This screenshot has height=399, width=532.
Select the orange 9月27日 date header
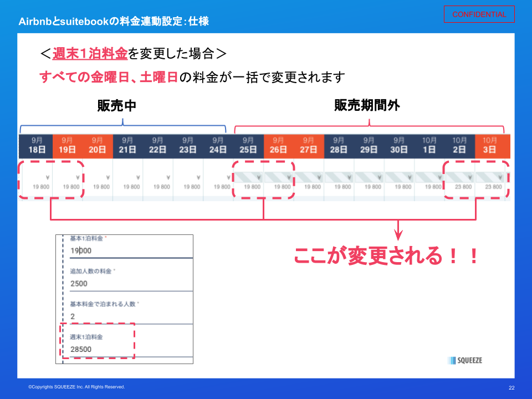pos(309,146)
